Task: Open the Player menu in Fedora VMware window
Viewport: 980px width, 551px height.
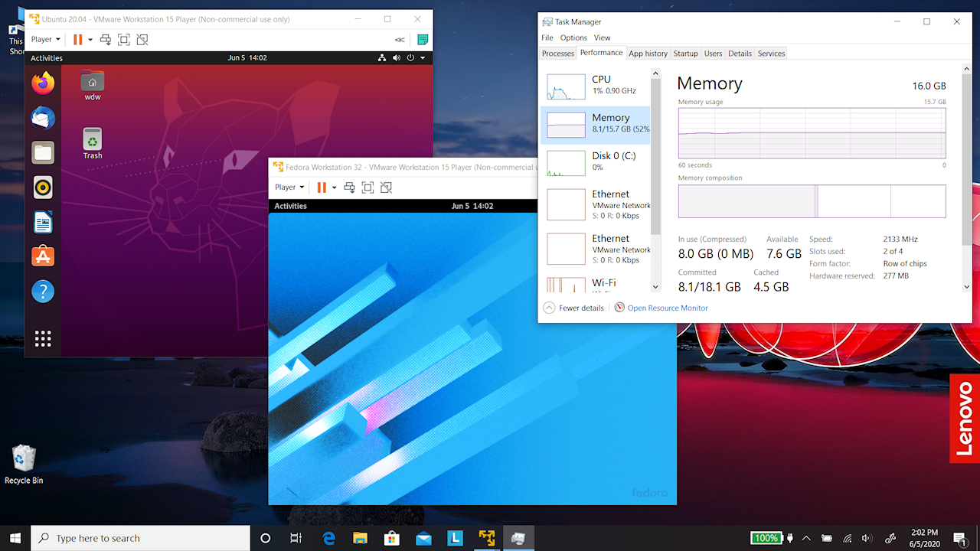Action: point(289,187)
